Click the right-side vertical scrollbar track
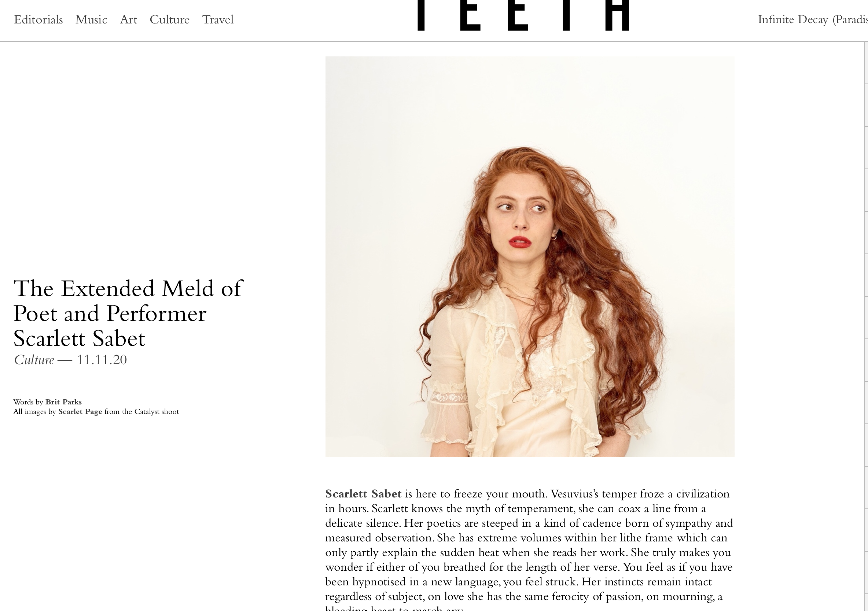868x611 pixels. point(866,325)
